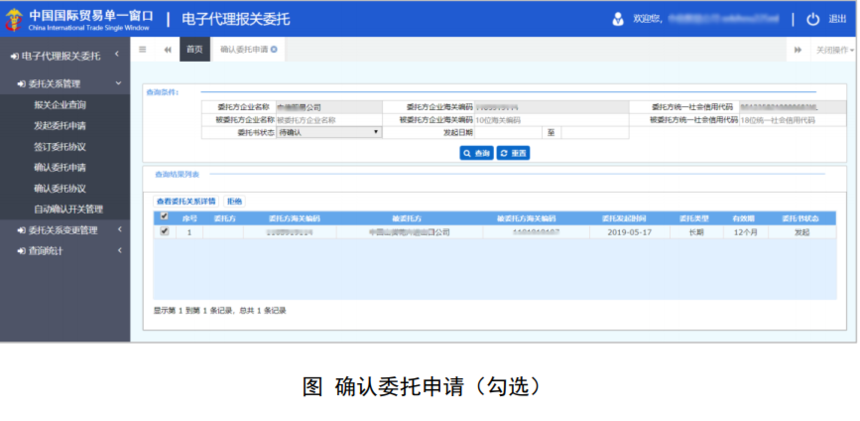This screenshot has height=421, width=860.
Task: Switch to the 首页 tab
Action: coord(195,49)
